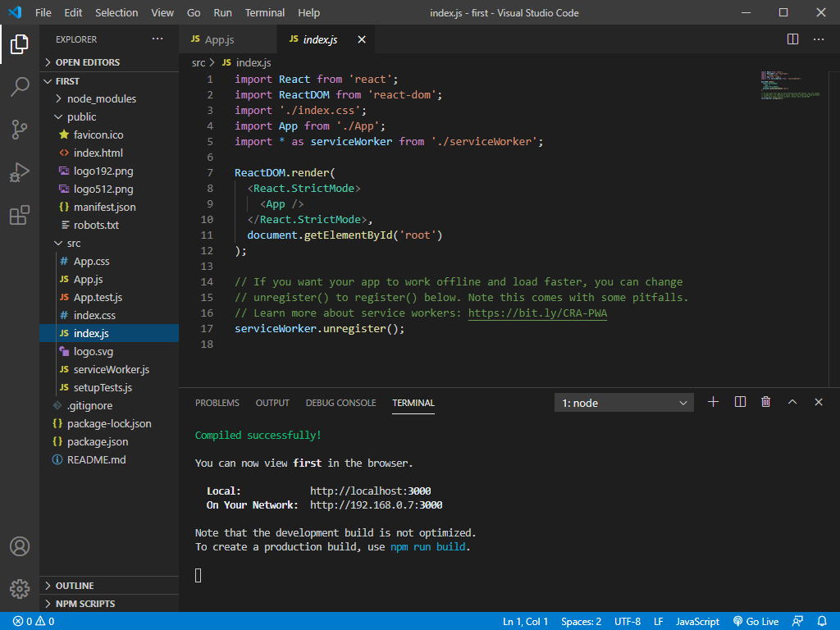Click Spaces: 2 indentation setting
840x630 pixels.
pyautogui.click(x=581, y=622)
